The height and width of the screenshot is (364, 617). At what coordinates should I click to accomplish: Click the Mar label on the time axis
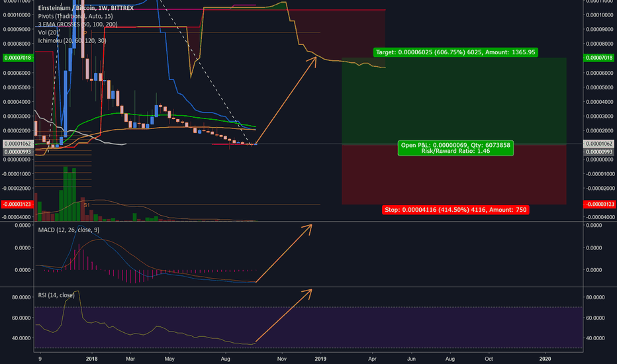coord(130,359)
